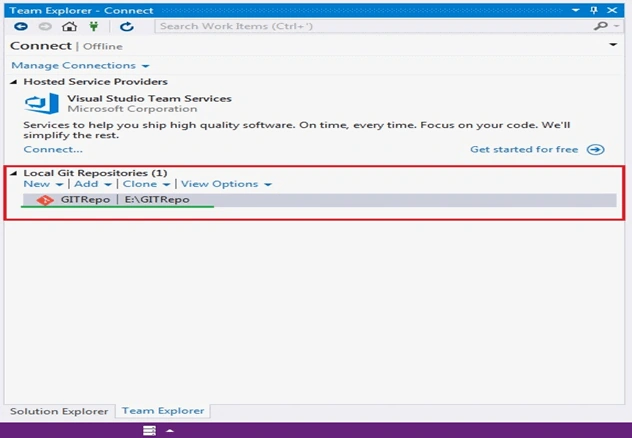This screenshot has height=438, width=632.
Task: Toggle auto-hide pin for Team Explorer
Action: (594, 10)
